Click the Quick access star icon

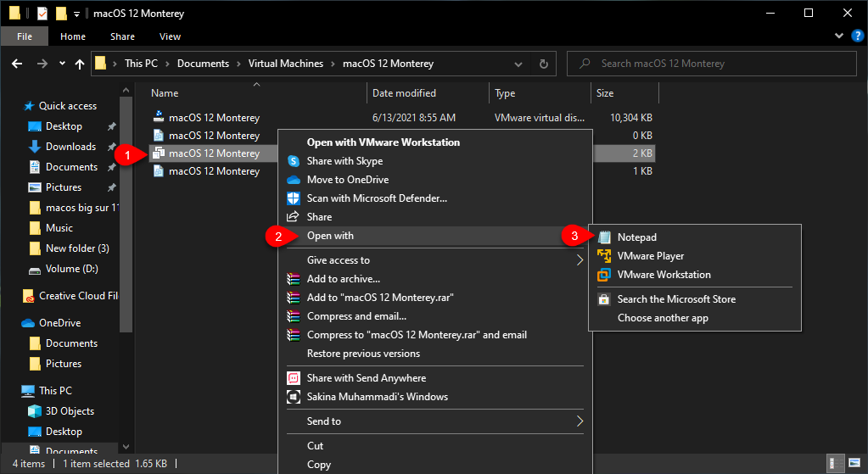[x=29, y=106]
